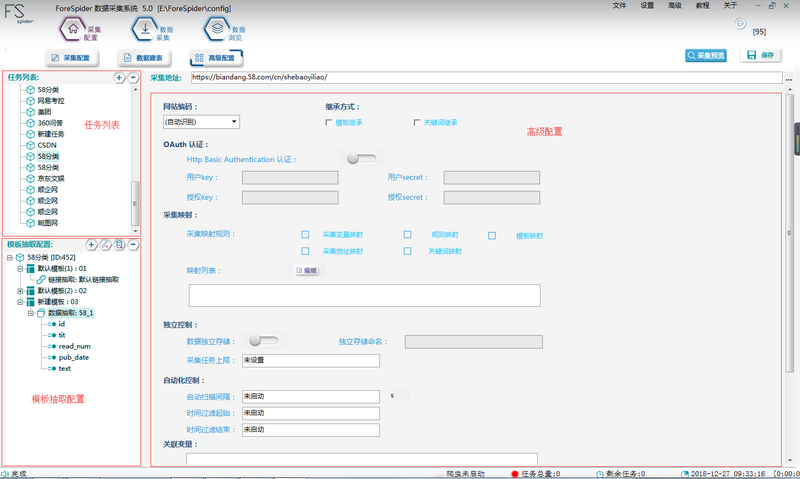The image size is (800, 479).
Task: Click the 采集预览 search preview button
Action: pyautogui.click(x=706, y=55)
